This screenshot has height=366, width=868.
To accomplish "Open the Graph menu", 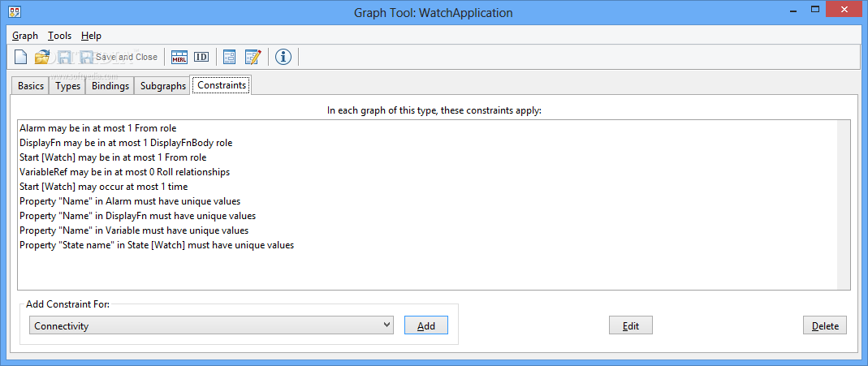I will [x=25, y=36].
